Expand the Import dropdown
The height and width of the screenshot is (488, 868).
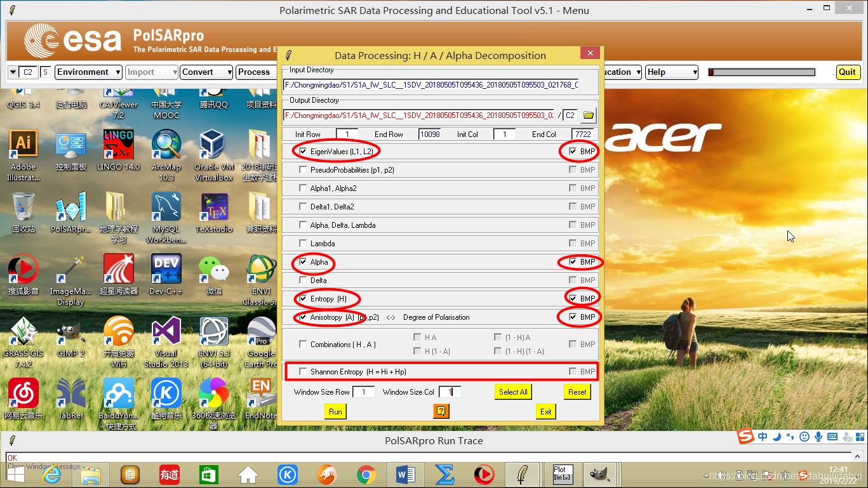[x=152, y=72]
